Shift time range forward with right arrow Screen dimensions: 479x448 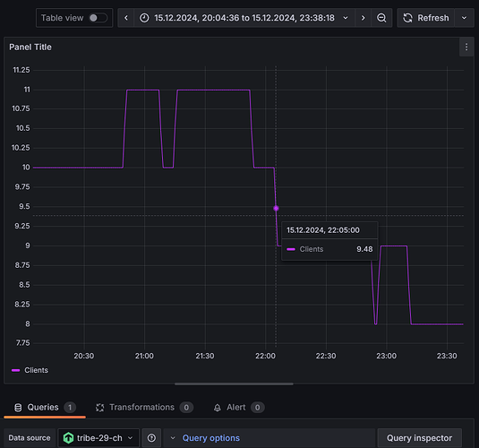(363, 18)
